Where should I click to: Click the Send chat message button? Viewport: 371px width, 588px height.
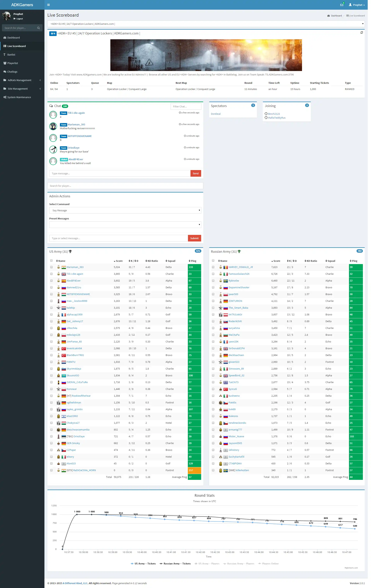[195, 173]
